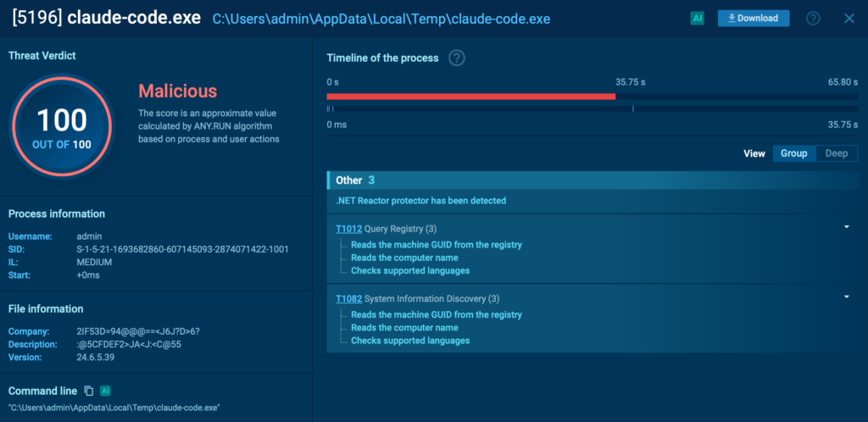Click the event marker strip below the timeline

tap(593, 109)
